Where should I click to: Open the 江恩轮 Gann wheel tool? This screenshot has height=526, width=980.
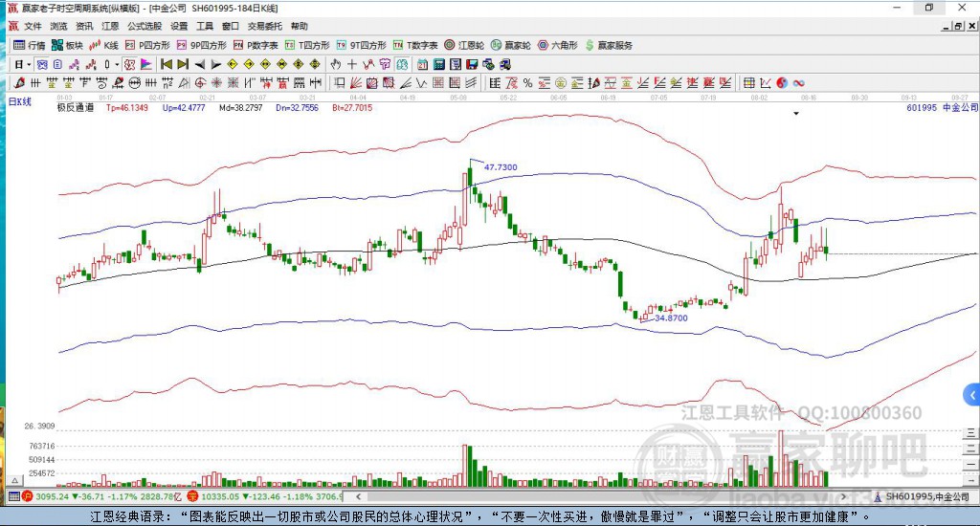click(464, 45)
